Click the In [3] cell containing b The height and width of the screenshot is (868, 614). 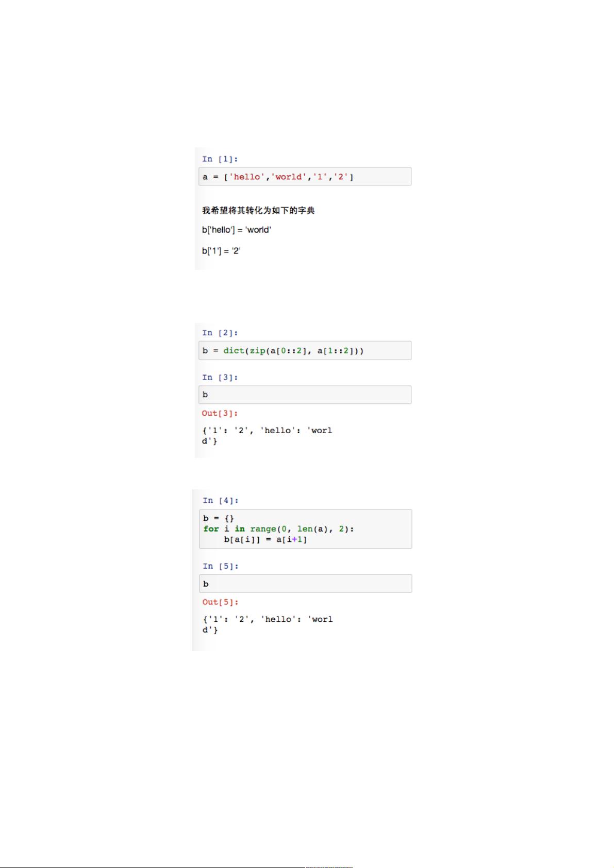[305, 395]
